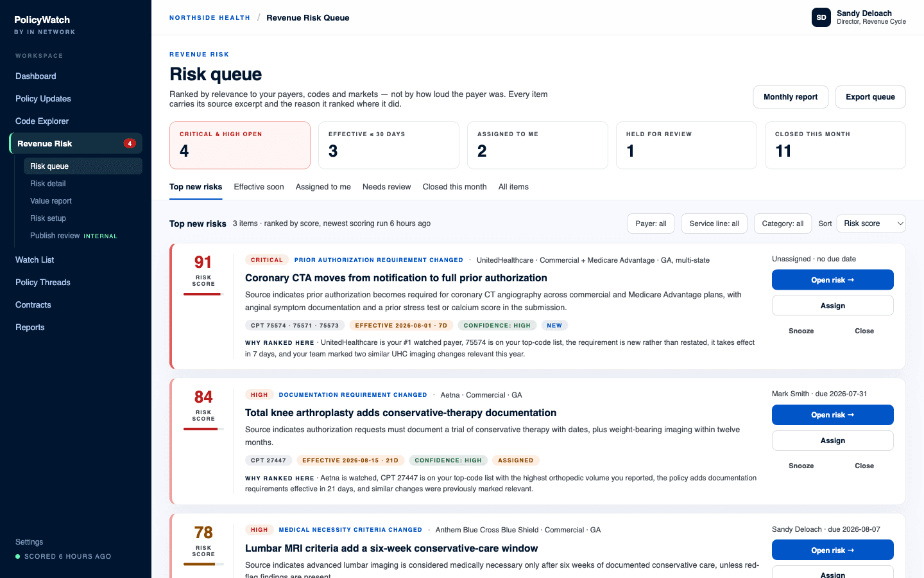Open Value report sub-item
Image resolution: width=924 pixels, height=578 pixels.
point(51,201)
